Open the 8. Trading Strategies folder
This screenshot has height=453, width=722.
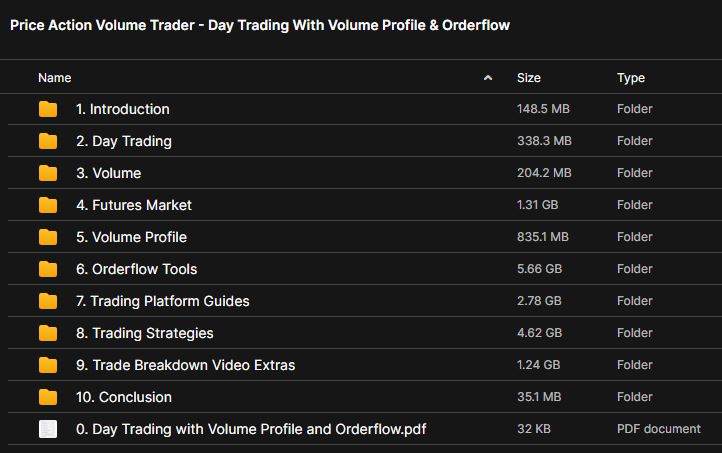(x=144, y=333)
